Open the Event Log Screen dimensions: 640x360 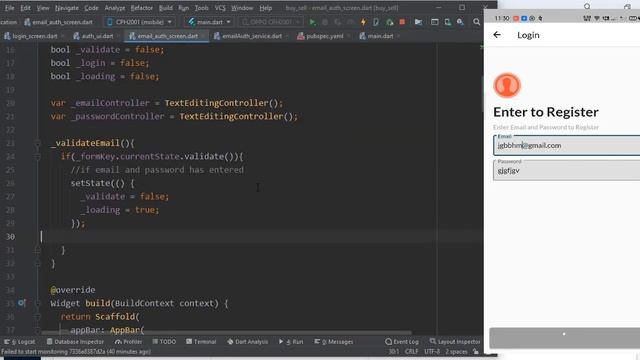click(x=402, y=342)
